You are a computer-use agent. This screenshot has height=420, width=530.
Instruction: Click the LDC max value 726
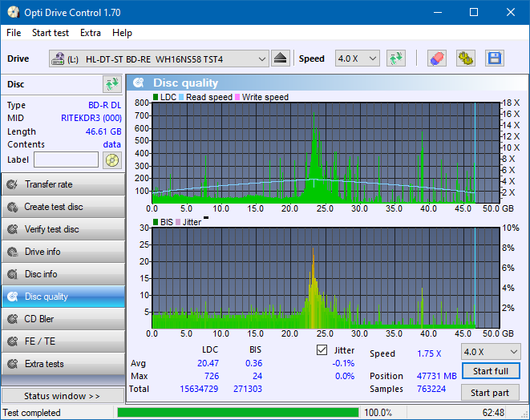pyautogui.click(x=212, y=376)
